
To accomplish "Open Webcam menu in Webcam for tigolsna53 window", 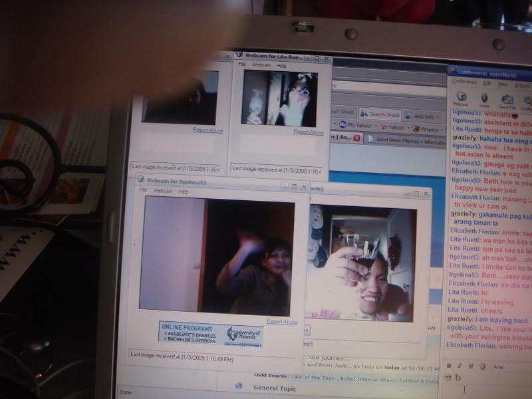I will point(162,191).
